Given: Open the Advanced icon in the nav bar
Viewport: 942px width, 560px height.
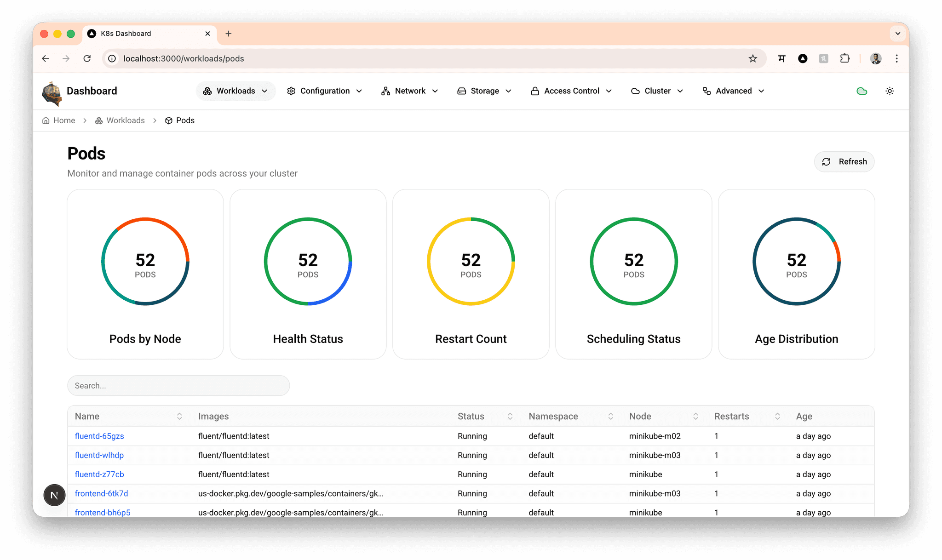Looking at the screenshot, I should pyautogui.click(x=706, y=91).
